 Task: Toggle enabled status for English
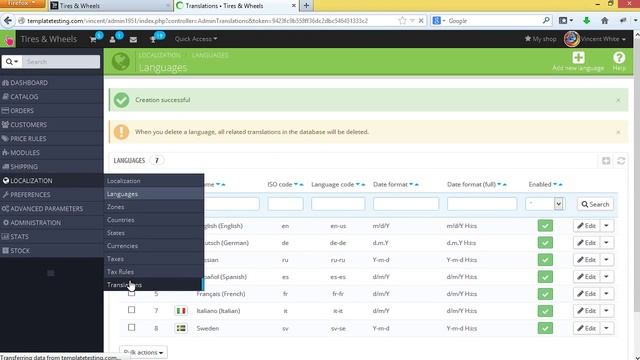pyautogui.click(x=545, y=226)
